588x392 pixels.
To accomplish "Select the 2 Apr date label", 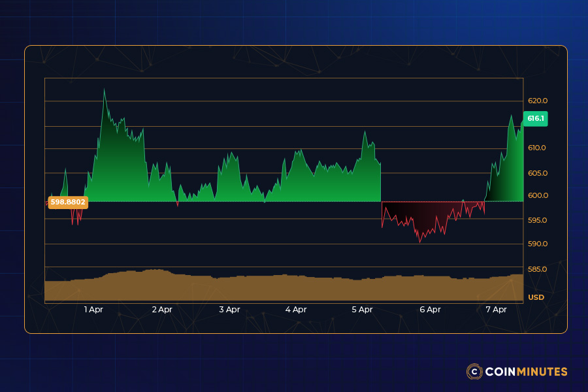I will coord(161,310).
